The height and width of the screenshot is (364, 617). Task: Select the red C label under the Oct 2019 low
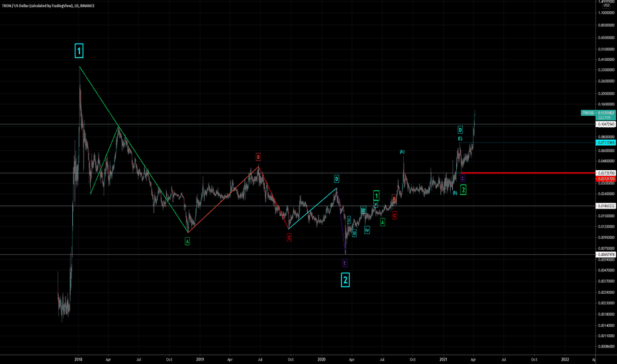pyautogui.click(x=289, y=238)
